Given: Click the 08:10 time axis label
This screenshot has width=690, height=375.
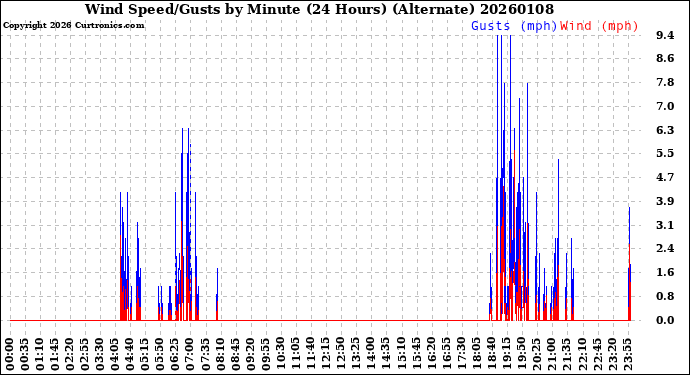Looking at the screenshot, I should coord(220,355).
